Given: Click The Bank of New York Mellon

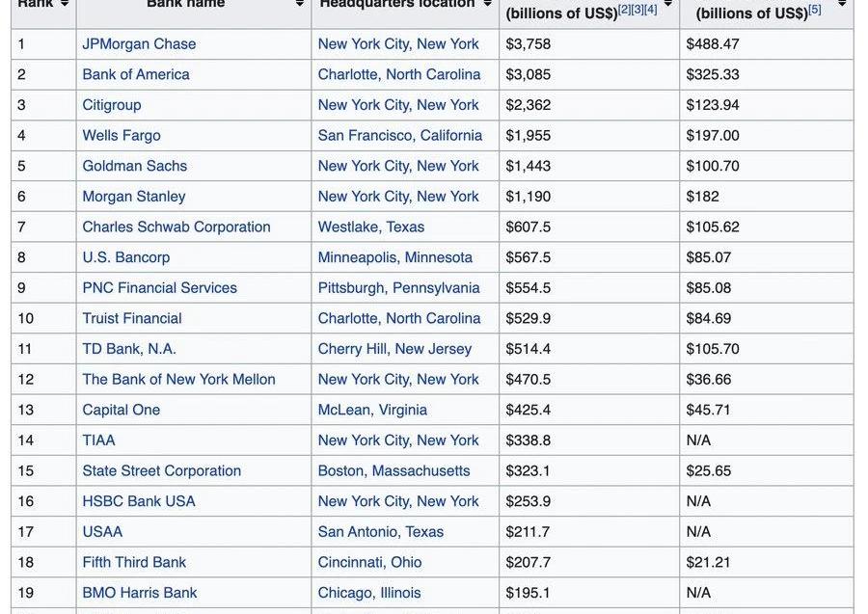Looking at the screenshot, I should (x=178, y=379).
